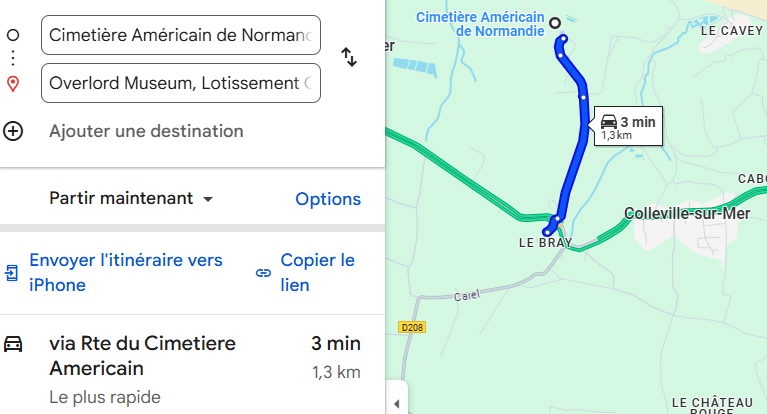Image resolution: width=767 pixels, height=414 pixels.
Task: Click the send-to-phone icon
Action: 11,273
